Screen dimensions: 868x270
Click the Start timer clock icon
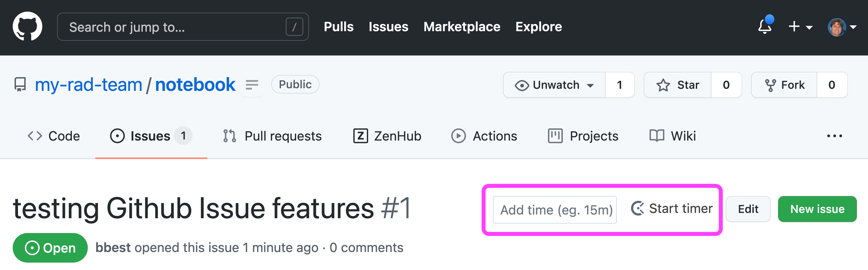(x=637, y=209)
